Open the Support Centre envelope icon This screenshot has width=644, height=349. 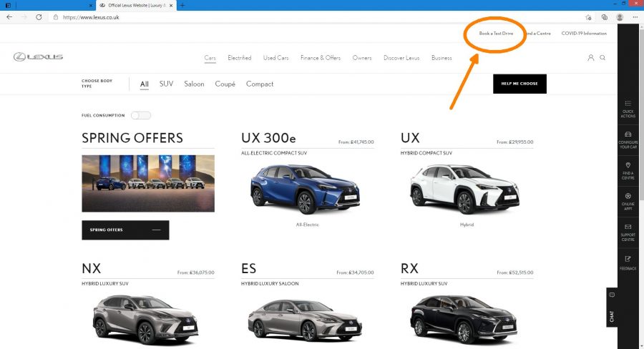[x=628, y=232]
